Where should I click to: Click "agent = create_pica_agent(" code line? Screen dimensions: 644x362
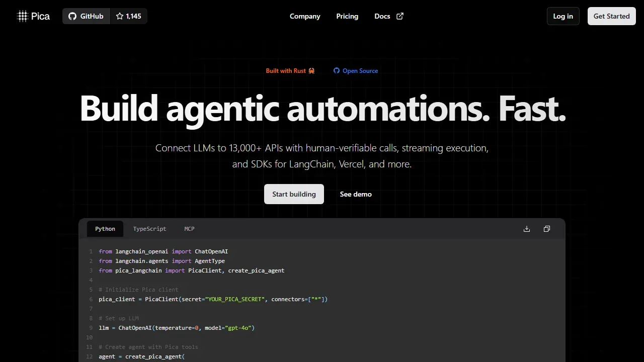142,356
